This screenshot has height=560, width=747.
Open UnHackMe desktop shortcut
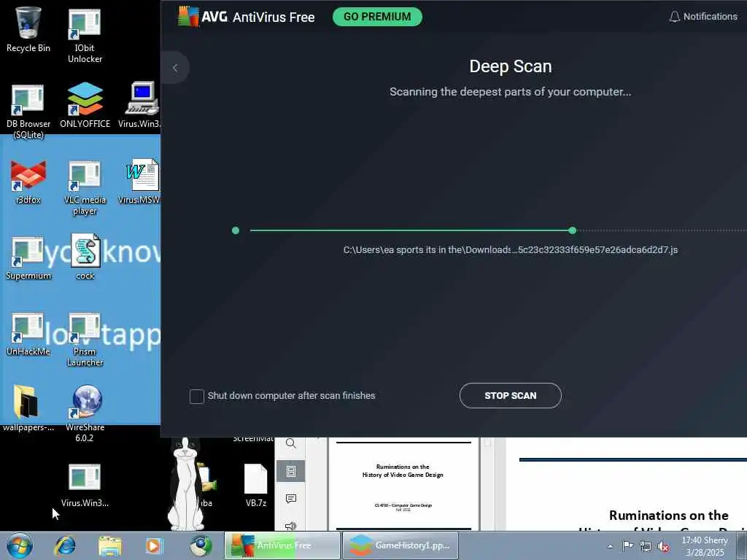(x=28, y=333)
